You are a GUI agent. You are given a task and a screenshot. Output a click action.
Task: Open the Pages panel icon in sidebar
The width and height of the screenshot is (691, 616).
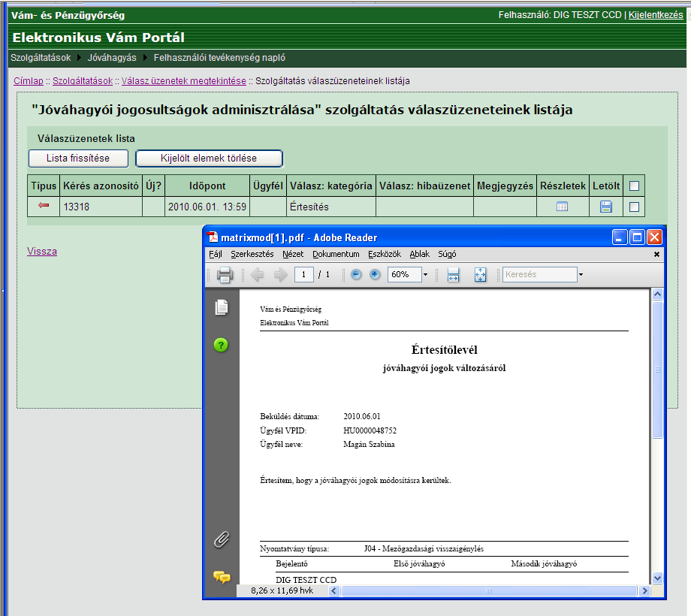[x=222, y=306]
